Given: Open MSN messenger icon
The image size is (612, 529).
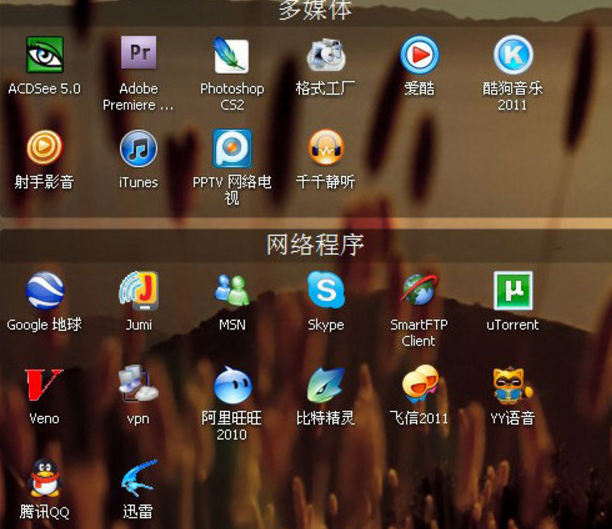Looking at the screenshot, I should click(232, 290).
